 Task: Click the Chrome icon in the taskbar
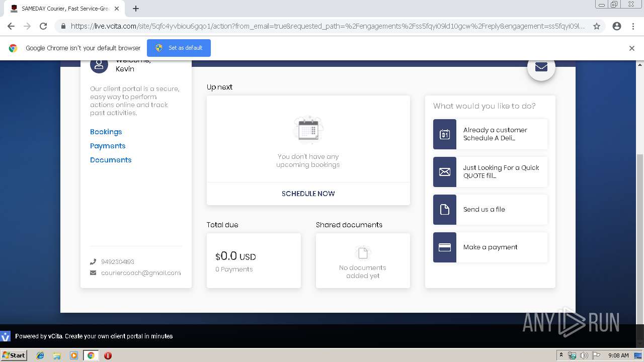tap(91, 355)
